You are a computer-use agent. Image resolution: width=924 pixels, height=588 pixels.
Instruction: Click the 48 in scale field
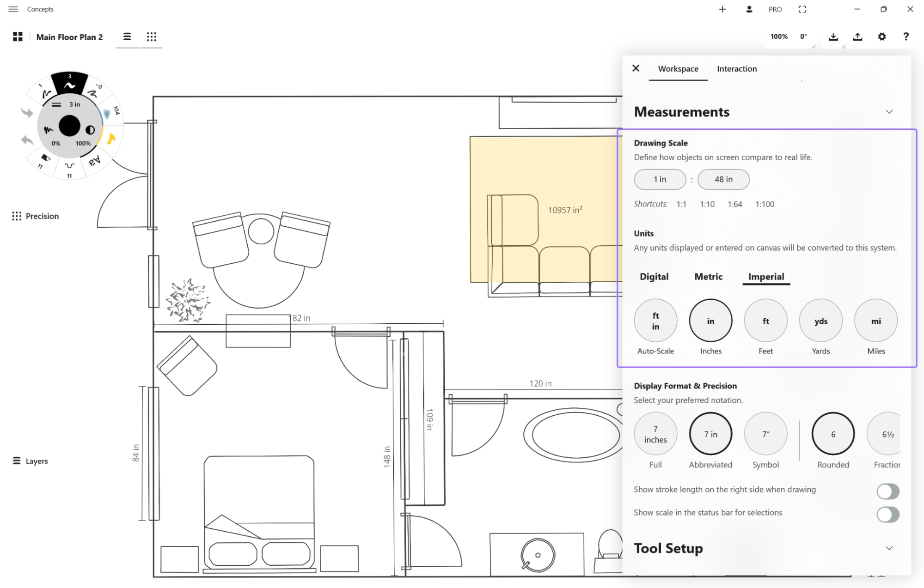(723, 179)
